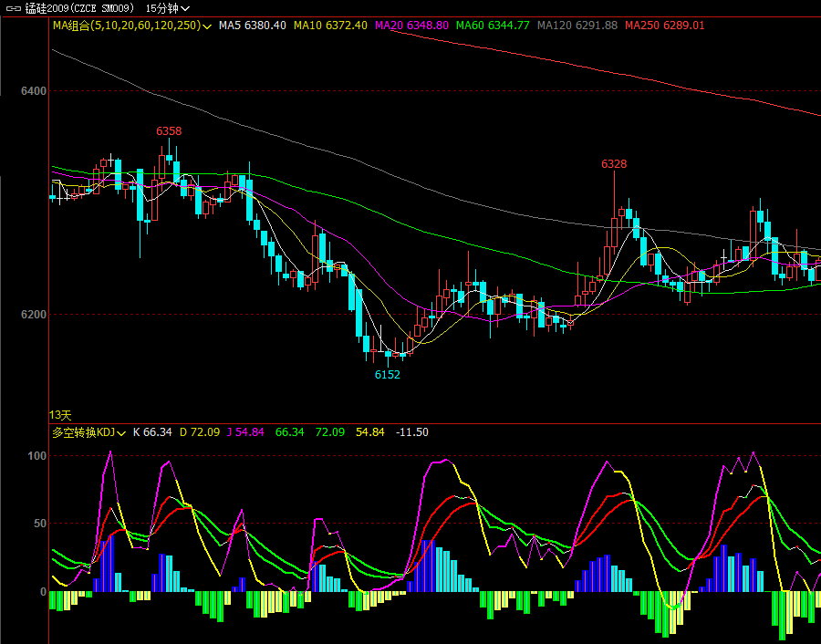
Task: Click the D 72.09 indicator value
Action: pos(200,432)
